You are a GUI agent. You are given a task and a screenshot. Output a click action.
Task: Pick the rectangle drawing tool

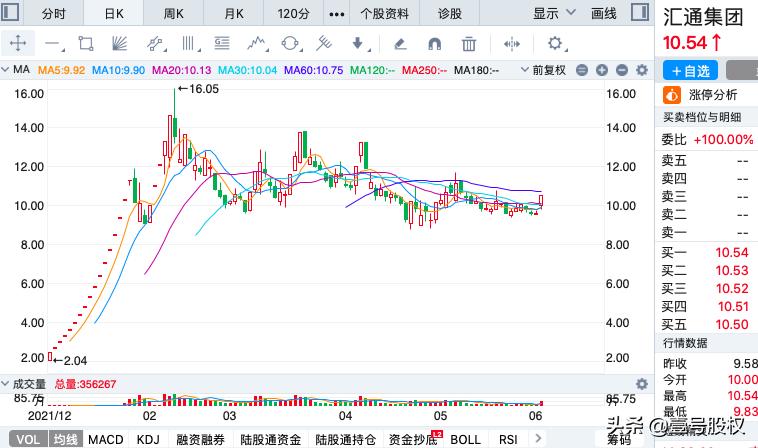(86, 44)
